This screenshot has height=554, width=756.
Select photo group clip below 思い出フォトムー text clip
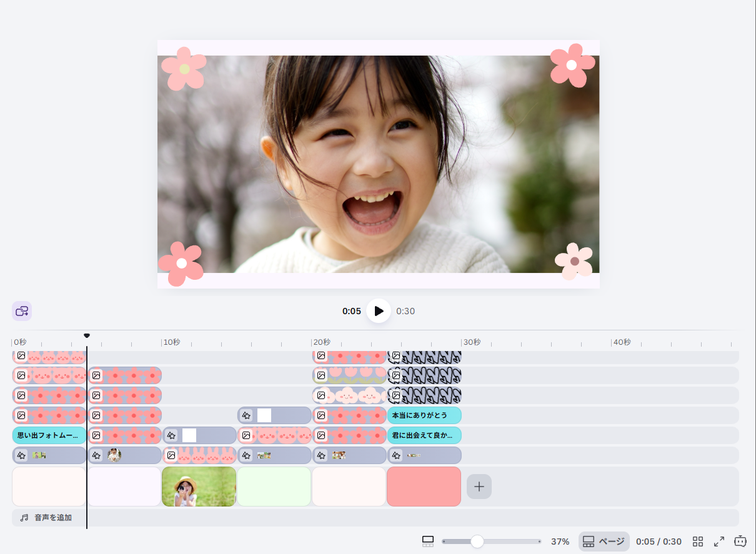point(49,455)
